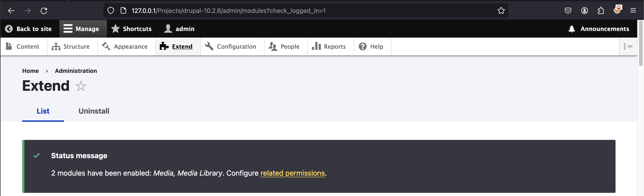Open the Firefox account icon

click(x=584, y=10)
